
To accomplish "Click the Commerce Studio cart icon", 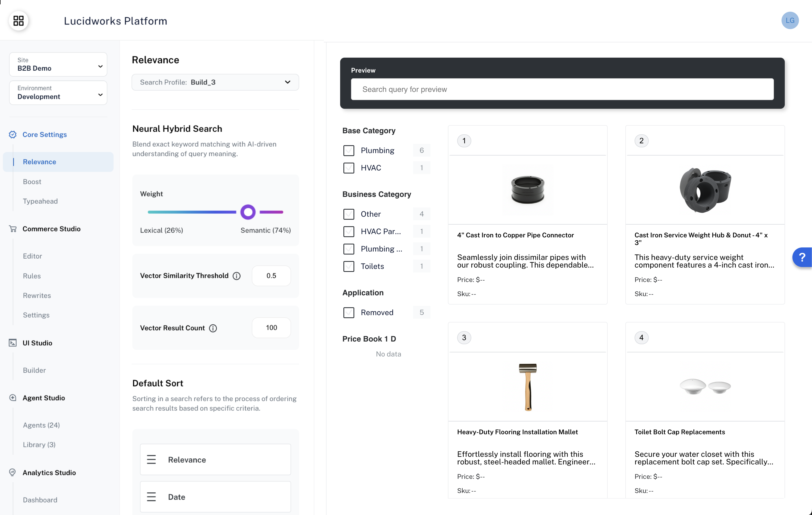I will pyautogui.click(x=13, y=229).
